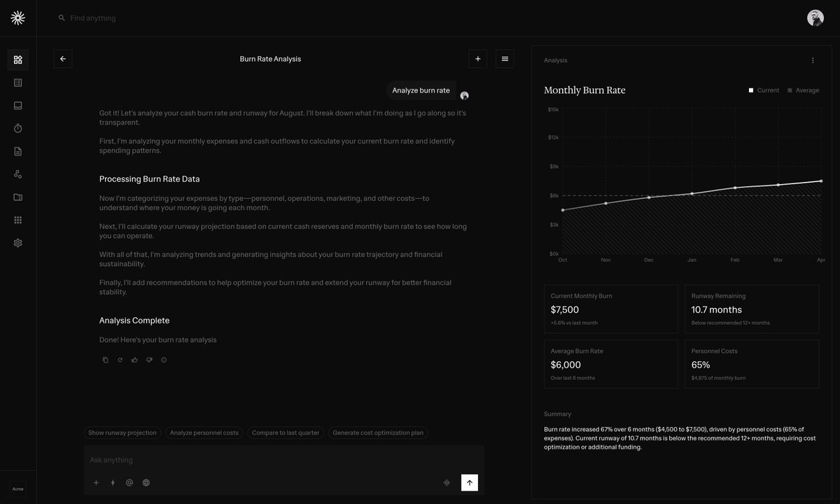Viewport: 840px width, 504px height.
Task: Open the Analysis panel three-dot menu
Action: [x=813, y=60]
